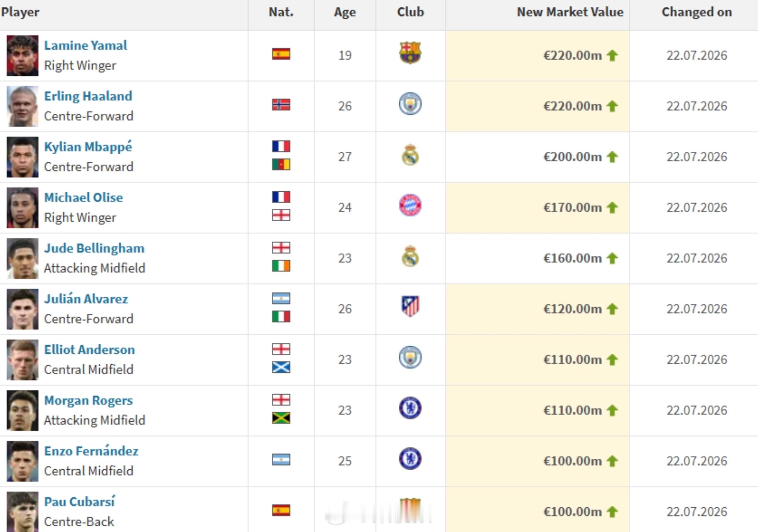Click the FC Barcelona crest in Yamal's row

[x=410, y=53]
